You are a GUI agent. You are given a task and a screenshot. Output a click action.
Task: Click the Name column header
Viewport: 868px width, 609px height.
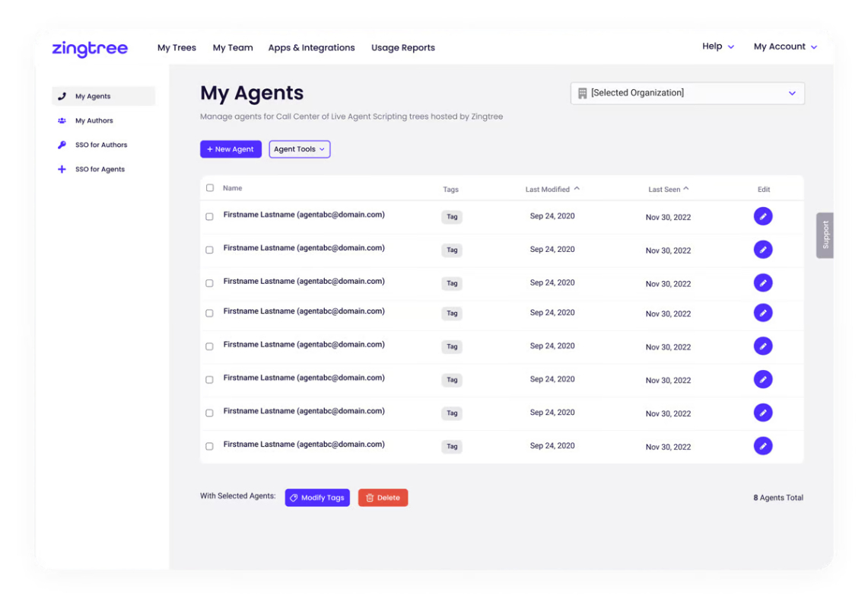[233, 188]
